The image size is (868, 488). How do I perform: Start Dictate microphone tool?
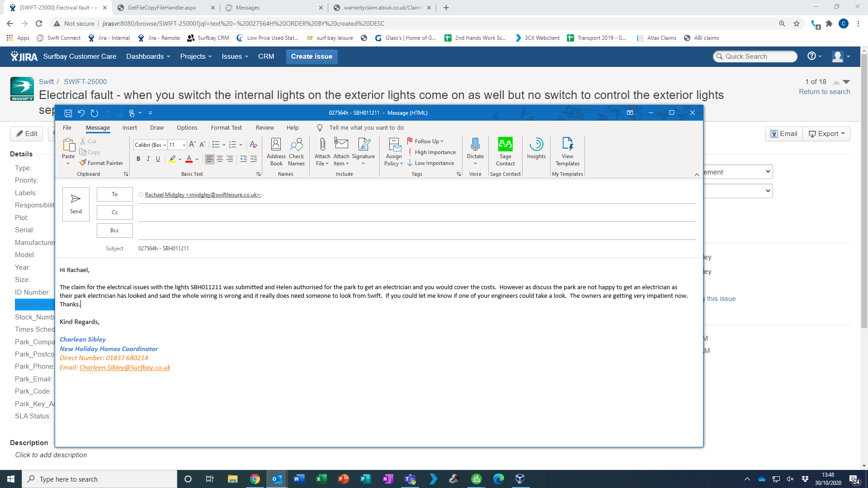pyautogui.click(x=475, y=145)
